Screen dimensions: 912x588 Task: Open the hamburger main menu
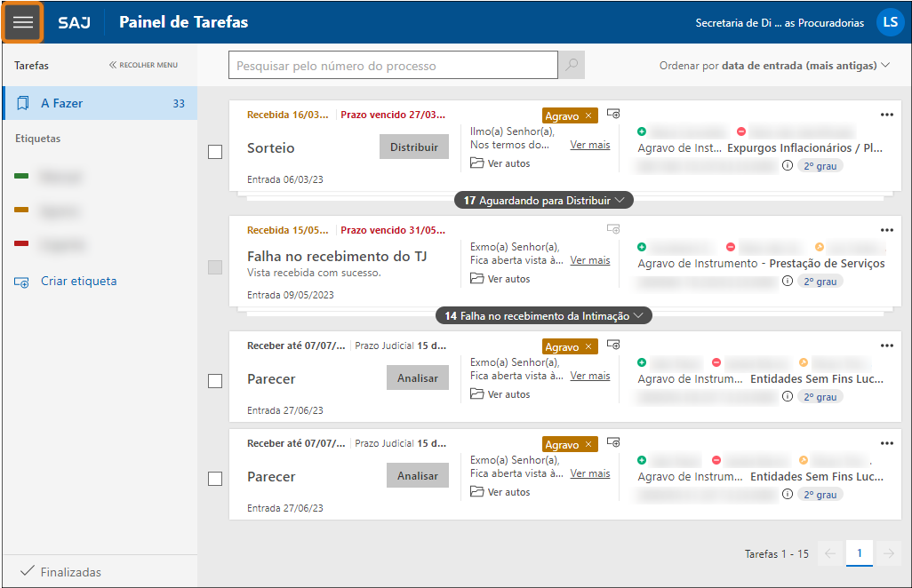click(x=23, y=22)
